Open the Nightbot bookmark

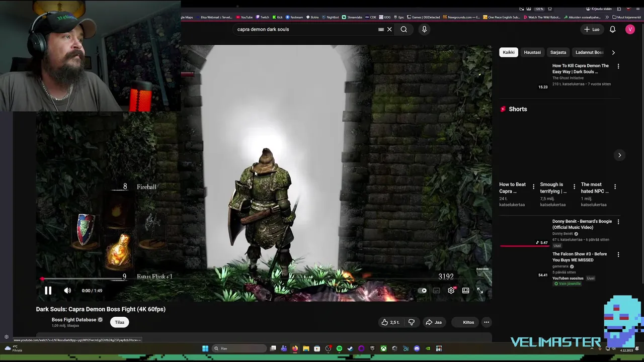coord(330,17)
